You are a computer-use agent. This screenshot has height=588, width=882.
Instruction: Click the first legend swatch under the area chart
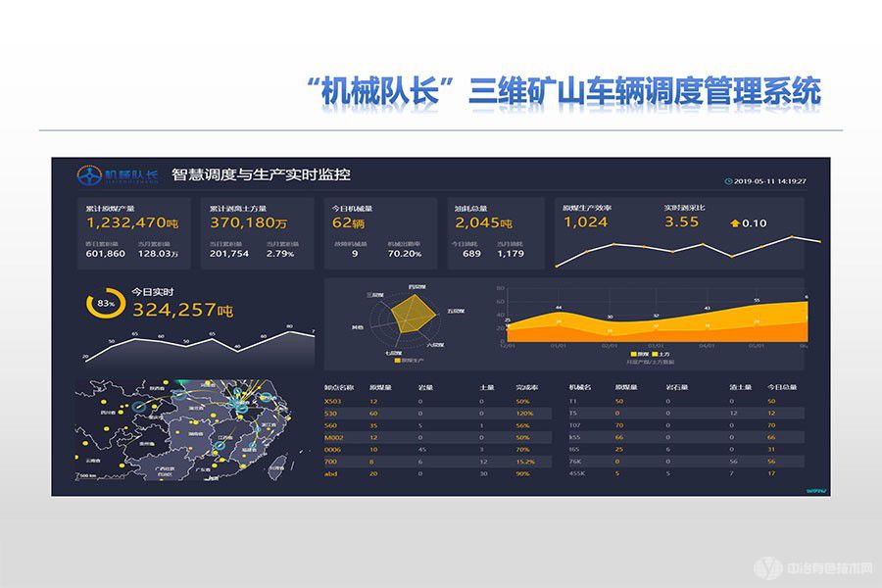[x=634, y=354]
